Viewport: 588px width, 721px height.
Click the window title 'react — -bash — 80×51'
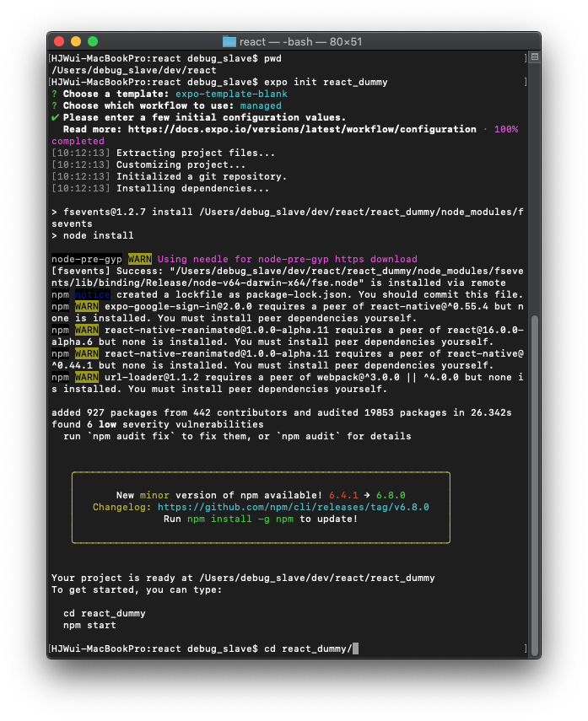tap(300, 42)
